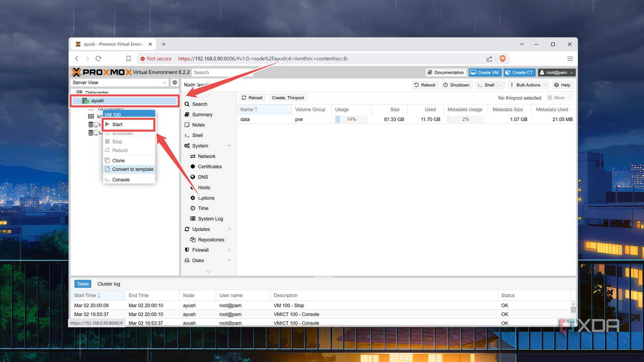Choose Convert to template from the context menu
The image size is (644, 362).
[133, 169]
